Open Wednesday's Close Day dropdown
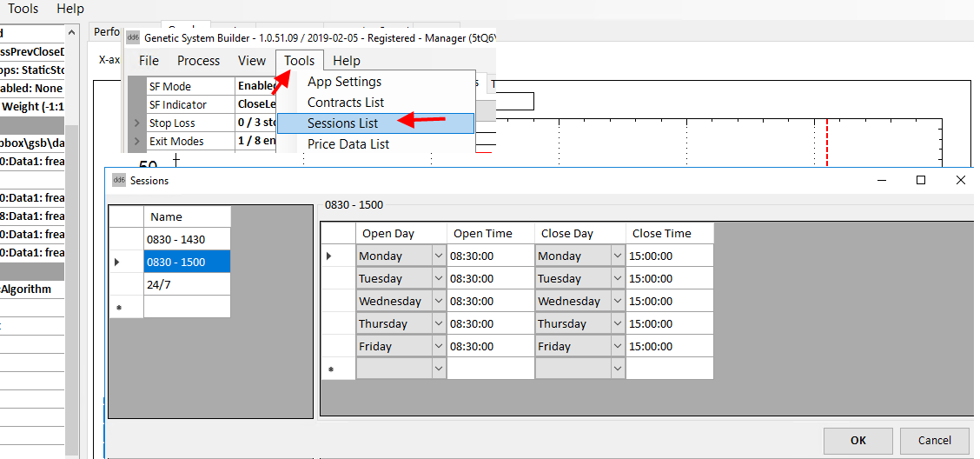 point(617,302)
